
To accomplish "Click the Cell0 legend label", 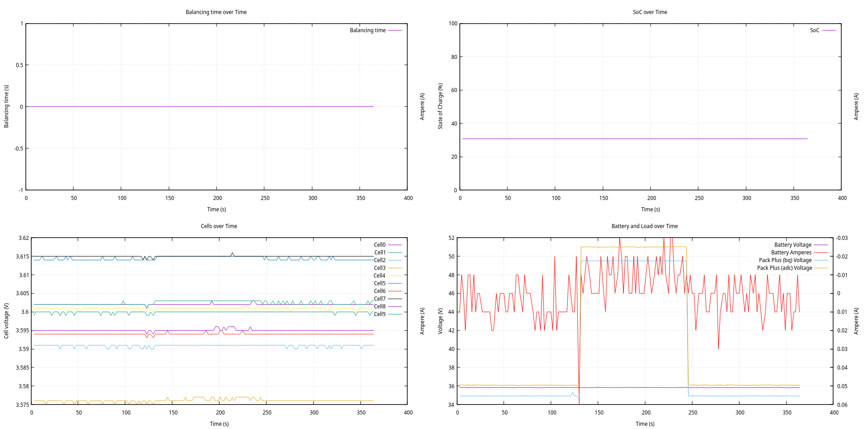I will 380,245.
